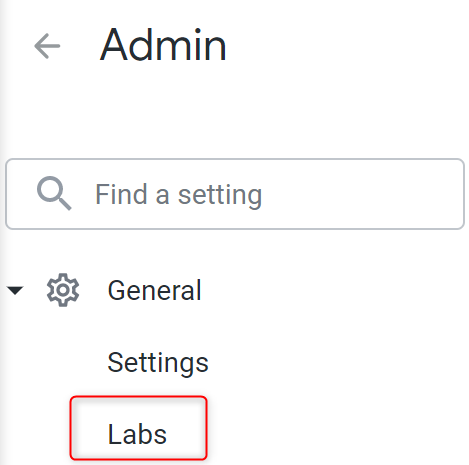Click the back arrow next to Admin
The image size is (469, 465).
click(x=47, y=46)
